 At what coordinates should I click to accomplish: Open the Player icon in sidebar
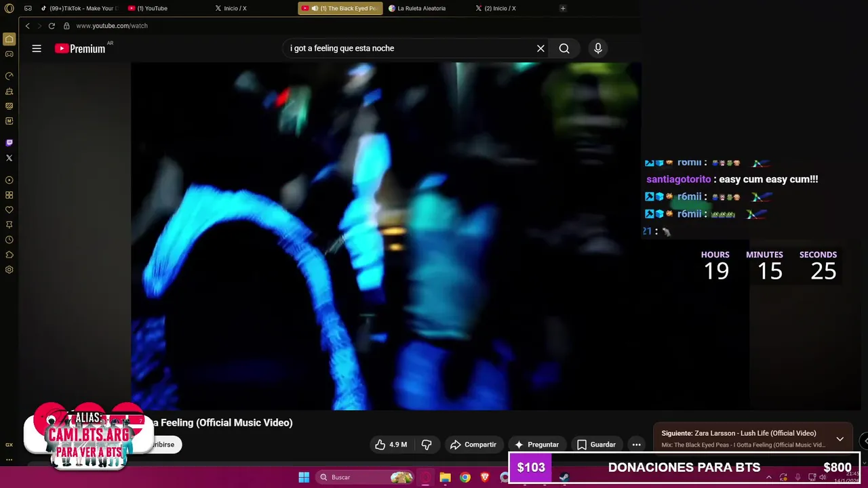pyautogui.click(x=9, y=180)
